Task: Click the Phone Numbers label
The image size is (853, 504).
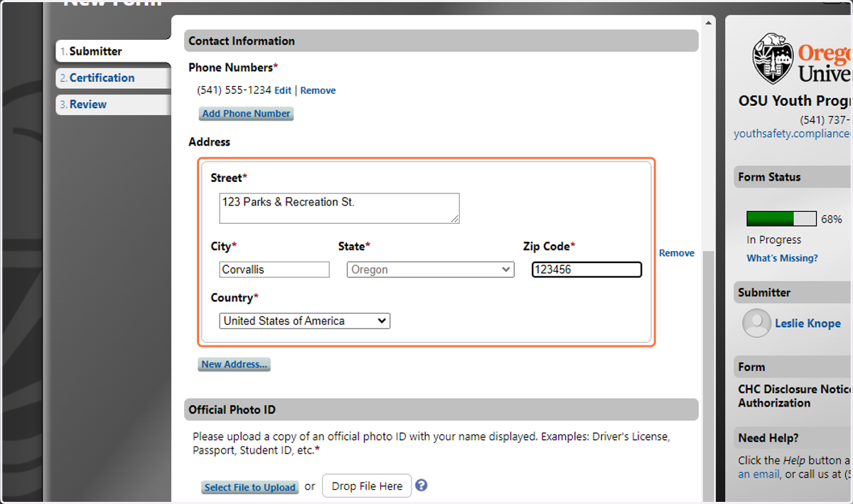Action: 233,68
